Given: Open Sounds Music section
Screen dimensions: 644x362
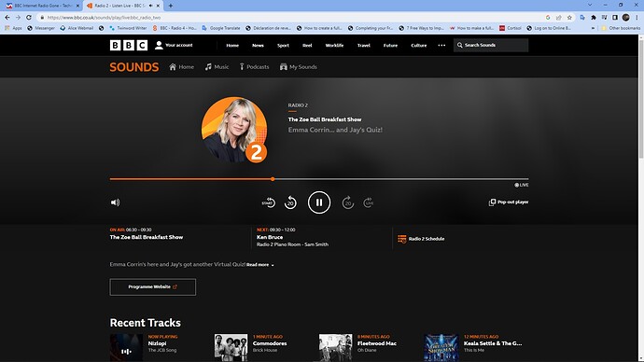Looking at the screenshot, I should pos(217,67).
